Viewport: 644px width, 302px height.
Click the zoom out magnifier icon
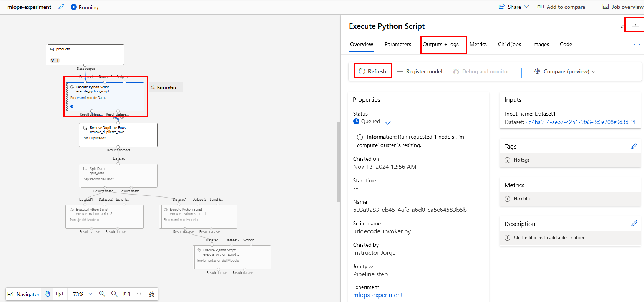coord(114,294)
